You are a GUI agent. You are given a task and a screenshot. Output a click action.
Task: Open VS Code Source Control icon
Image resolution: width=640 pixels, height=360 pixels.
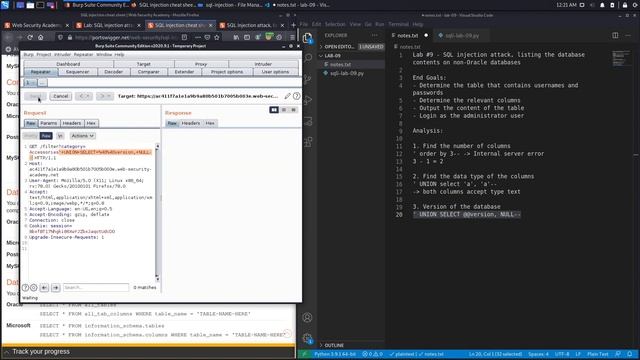pos(308,79)
